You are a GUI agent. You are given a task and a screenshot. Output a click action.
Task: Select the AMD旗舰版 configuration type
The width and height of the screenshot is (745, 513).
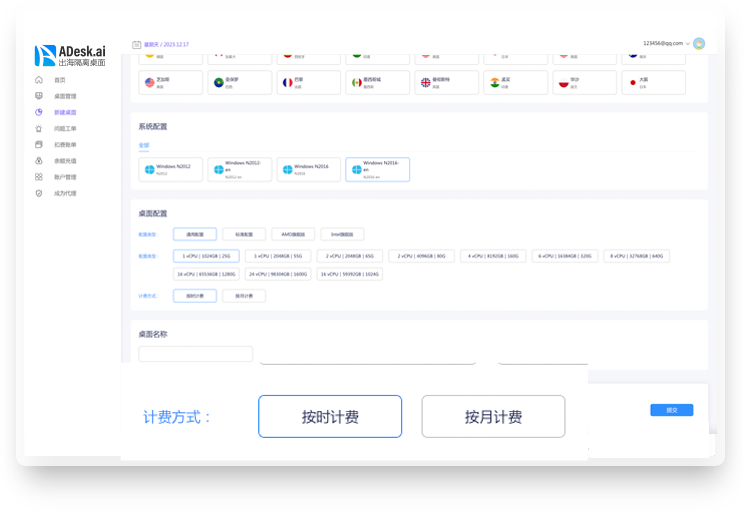point(293,234)
